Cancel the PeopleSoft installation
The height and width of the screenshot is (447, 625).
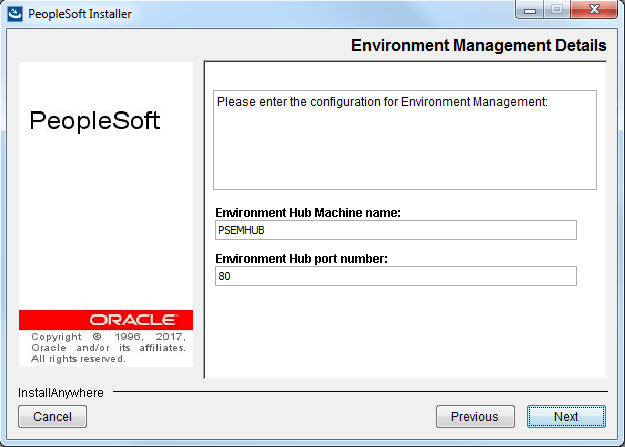(52, 417)
